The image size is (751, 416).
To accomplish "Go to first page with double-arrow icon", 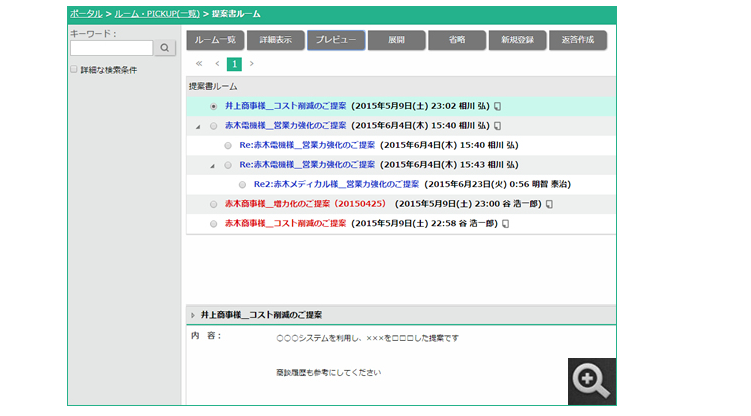I will [x=199, y=64].
